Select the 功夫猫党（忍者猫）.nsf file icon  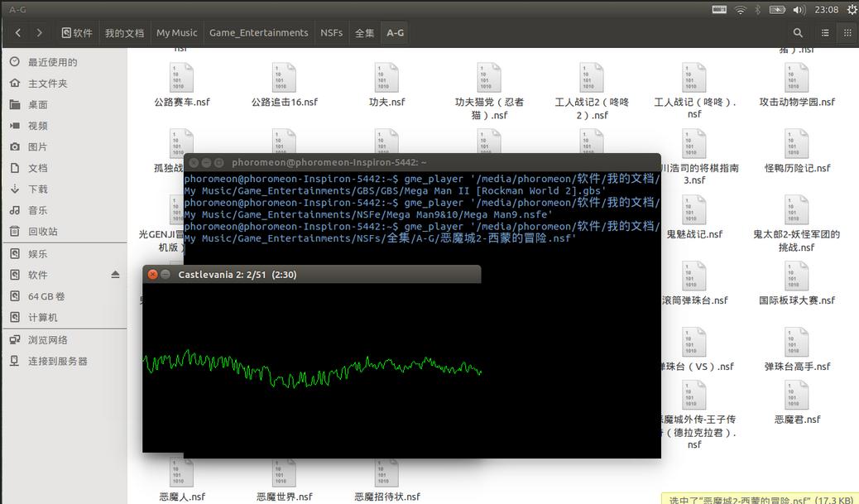click(488, 78)
